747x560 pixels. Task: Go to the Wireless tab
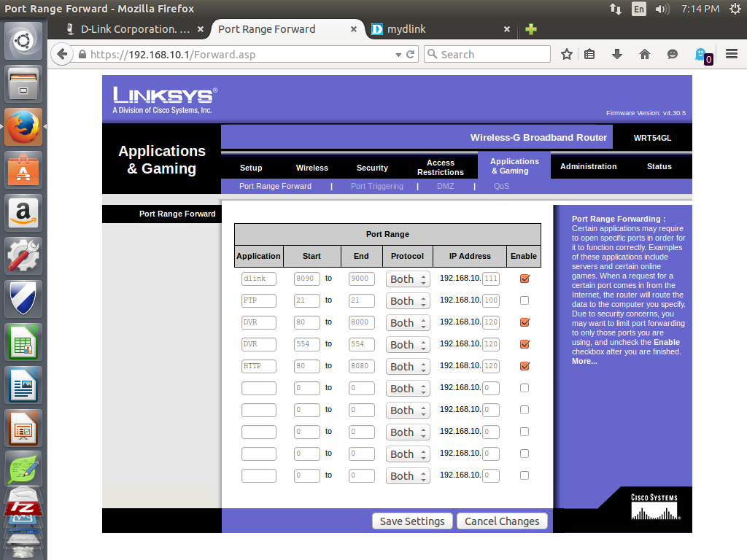[x=312, y=168]
